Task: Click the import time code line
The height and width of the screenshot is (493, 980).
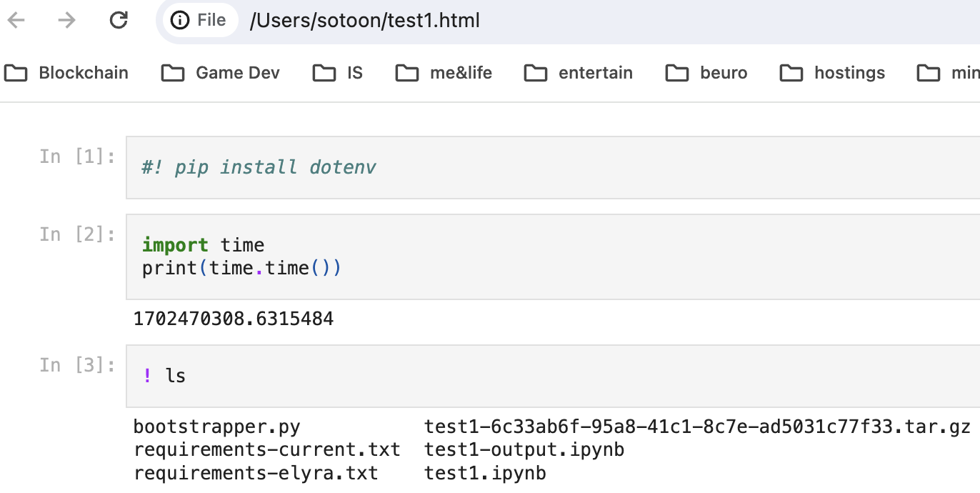Action: [204, 245]
